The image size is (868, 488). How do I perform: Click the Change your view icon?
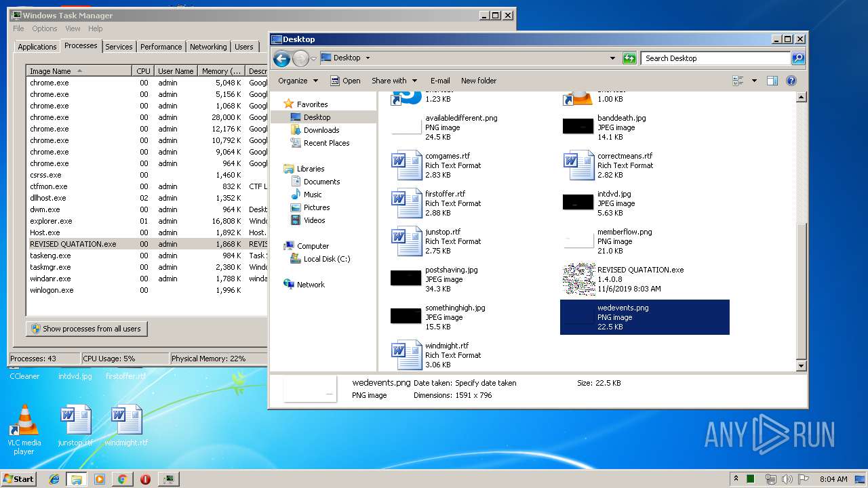pos(738,81)
